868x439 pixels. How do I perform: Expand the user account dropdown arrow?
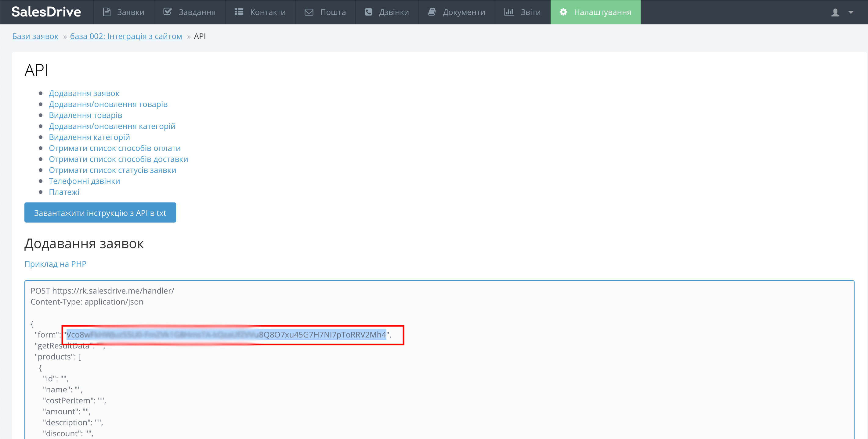coord(851,12)
